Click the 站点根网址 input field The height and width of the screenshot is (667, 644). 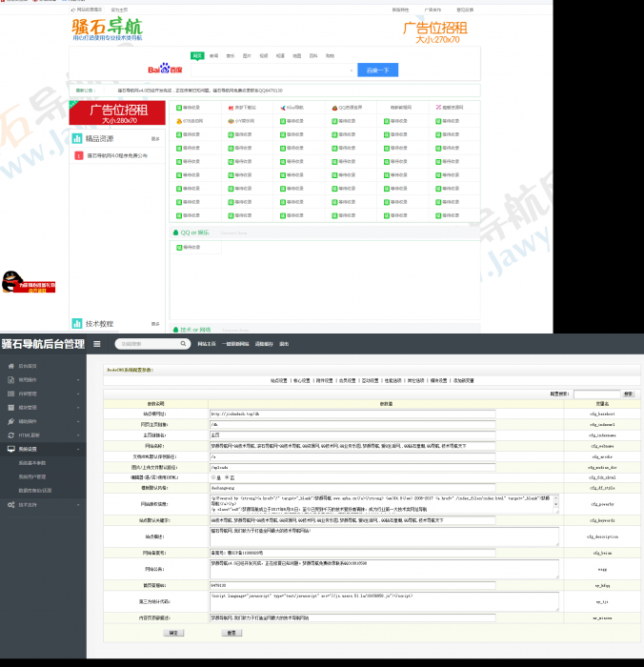[x=352, y=414]
